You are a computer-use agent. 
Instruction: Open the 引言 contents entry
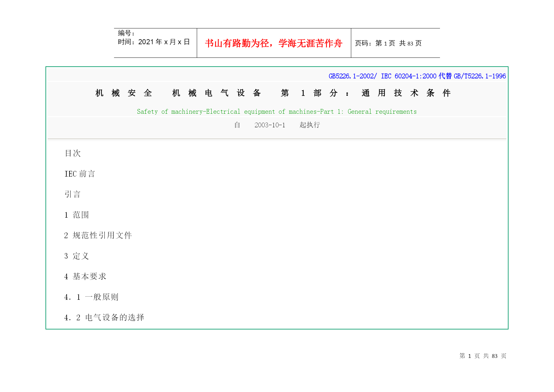73,194
